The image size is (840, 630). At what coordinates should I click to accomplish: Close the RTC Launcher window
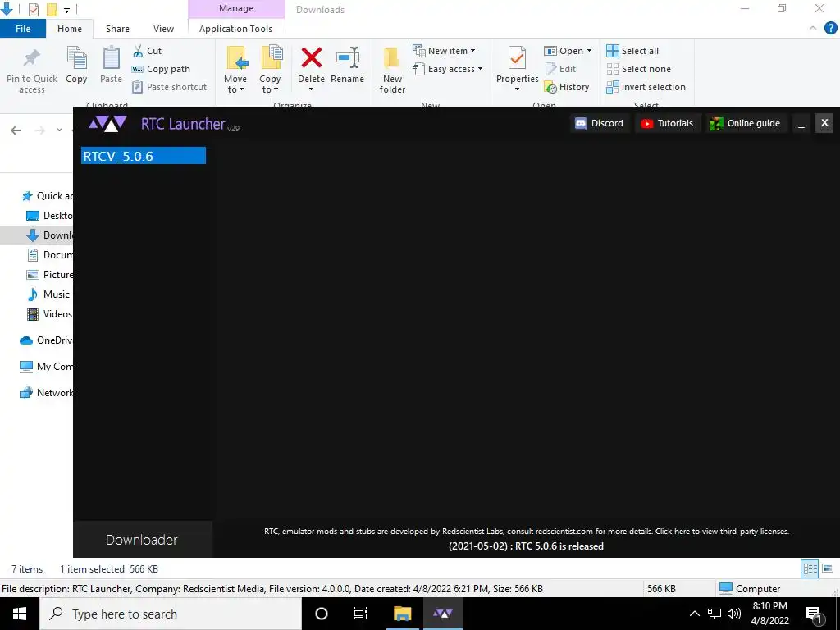(824, 123)
